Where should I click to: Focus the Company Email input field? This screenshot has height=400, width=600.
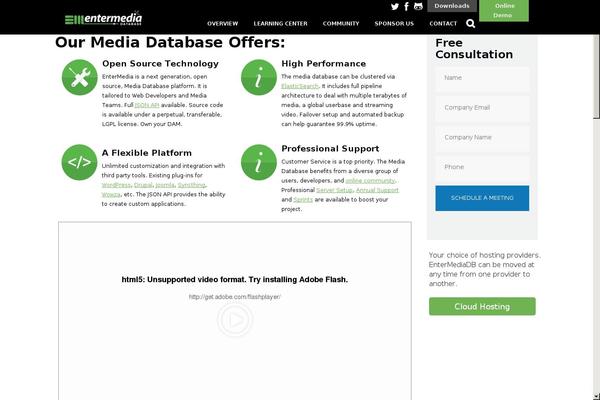[482, 108]
